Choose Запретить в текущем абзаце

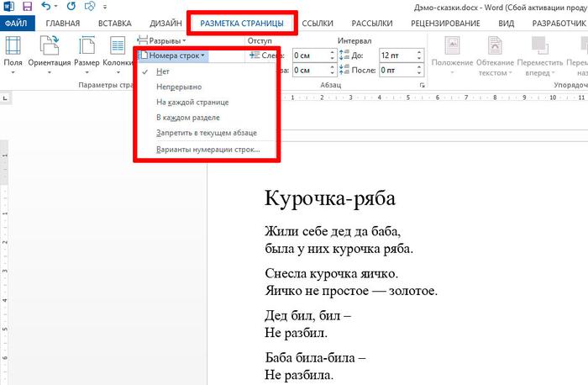click(x=206, y=134)
